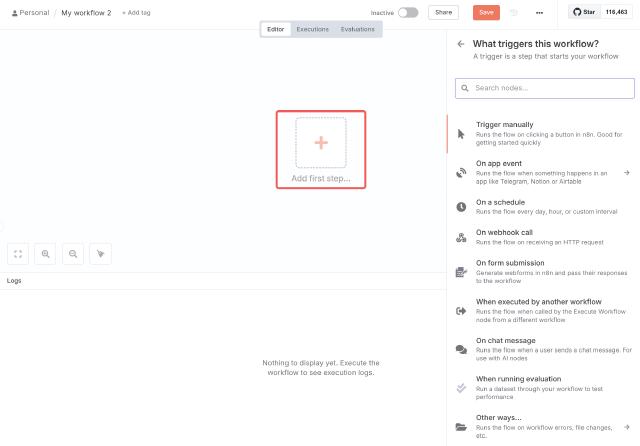640x446 pixels.
Task: Switch to the Executions tab
Action: click(x=312, y=29)
